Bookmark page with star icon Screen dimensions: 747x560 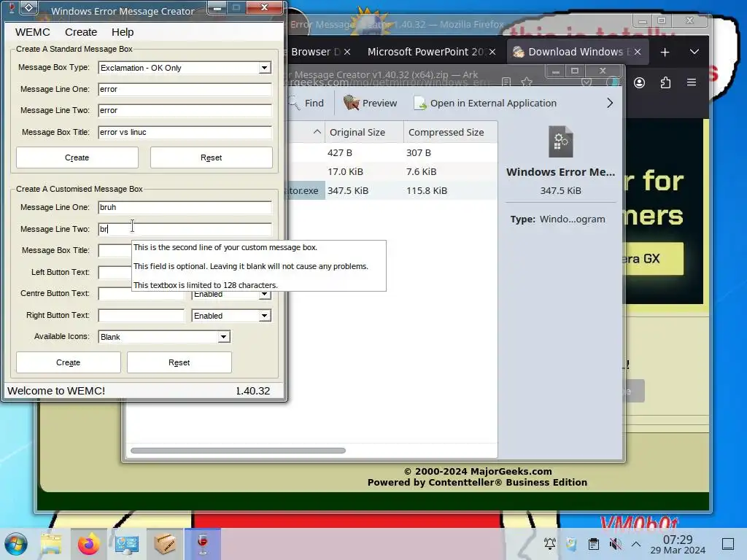tap(527, 82)
